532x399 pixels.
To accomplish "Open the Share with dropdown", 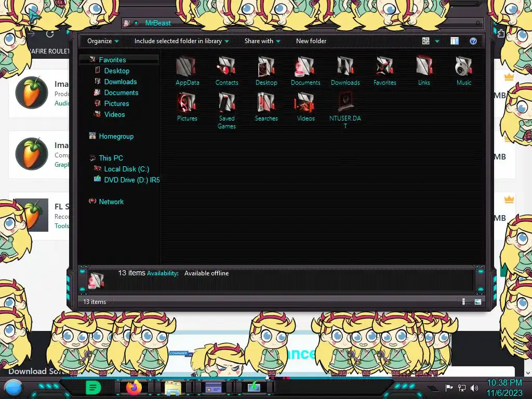I will [x=262, y=41].
